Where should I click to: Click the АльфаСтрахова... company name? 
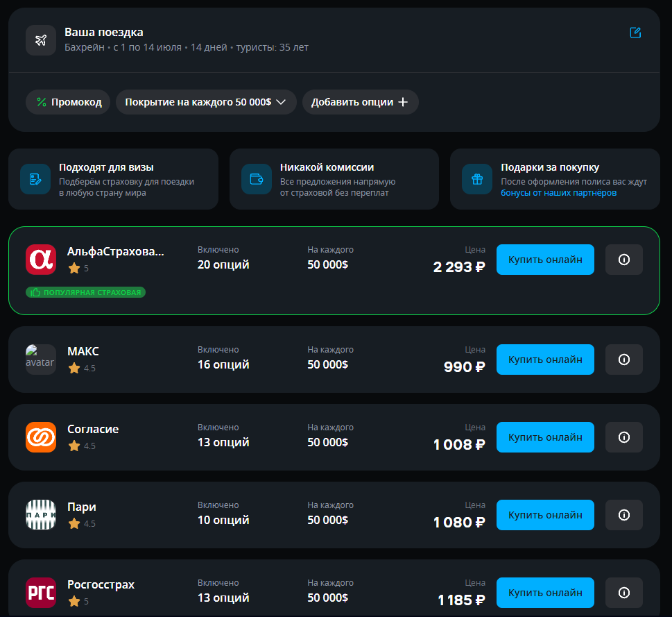click(x=116, y=252)
